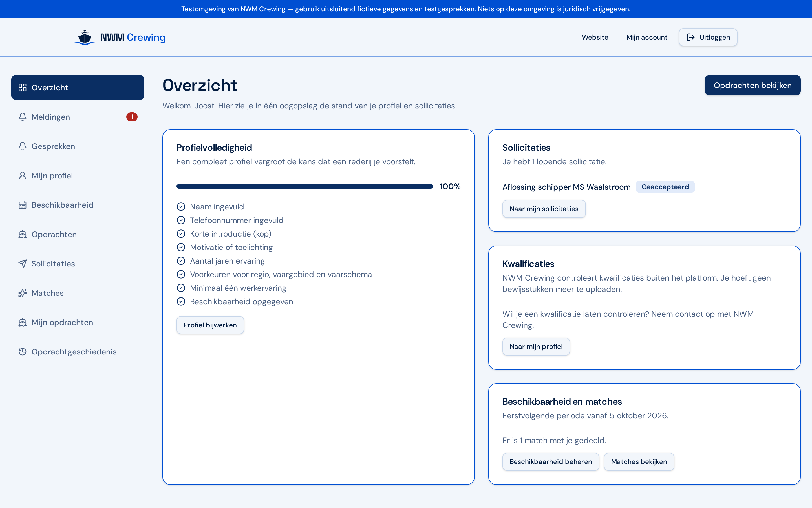This screenshot has height=508, width=812.
Task: Open the Website link in header
Action: click(595, 37)
